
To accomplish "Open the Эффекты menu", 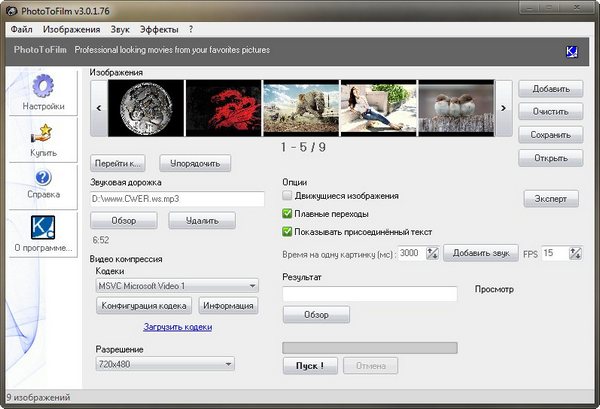I will (x=159, y=30).
